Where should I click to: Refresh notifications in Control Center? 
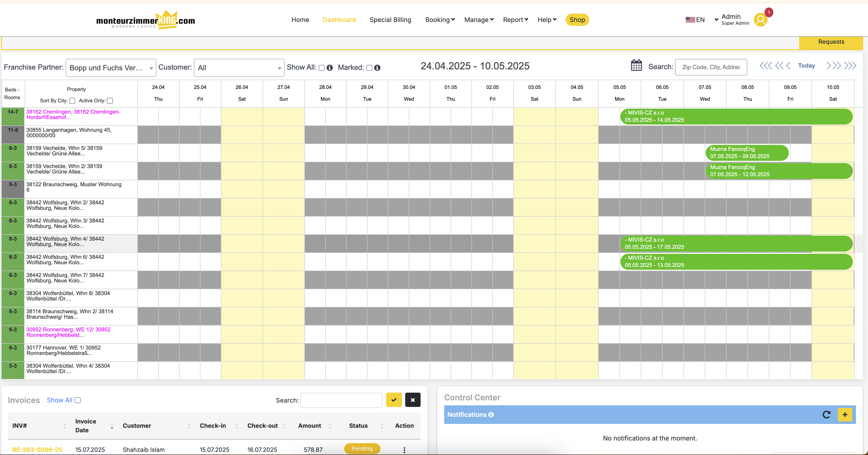pyautogui.click(x=826, y=415)
